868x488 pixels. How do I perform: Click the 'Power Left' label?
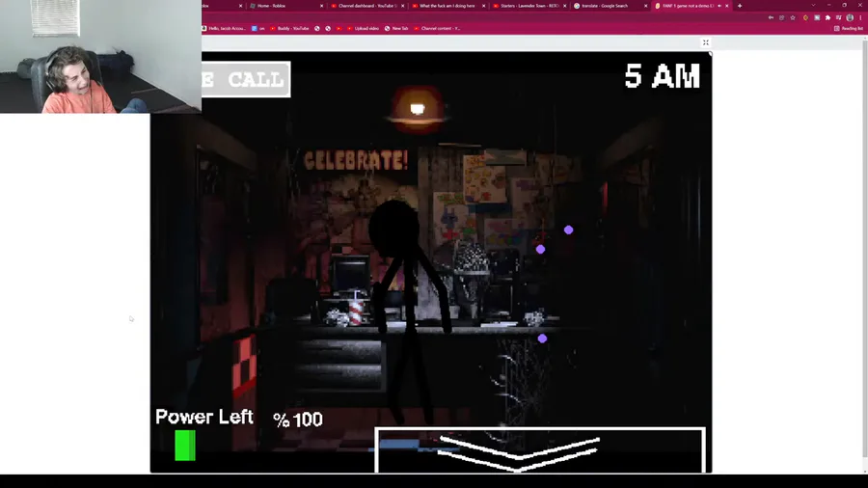tap(204, 417)
